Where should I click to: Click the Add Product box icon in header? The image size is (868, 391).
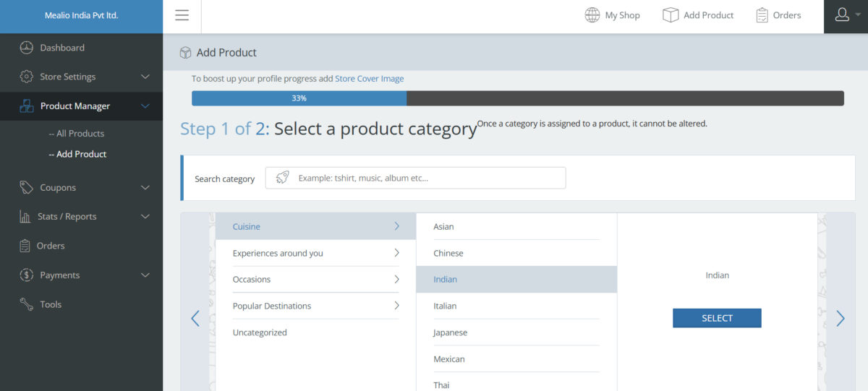coord(671,15)
